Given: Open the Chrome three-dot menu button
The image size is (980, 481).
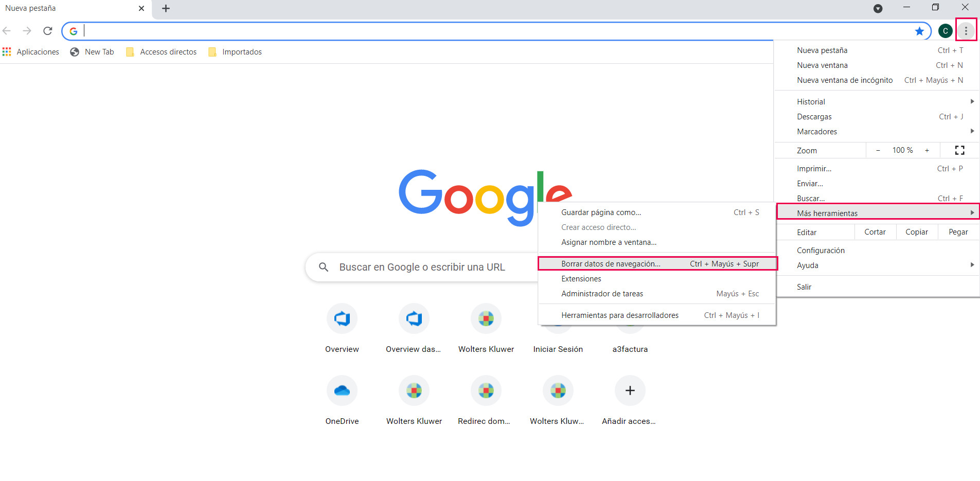Looking at the screenshot, I should tap(966, 31).
